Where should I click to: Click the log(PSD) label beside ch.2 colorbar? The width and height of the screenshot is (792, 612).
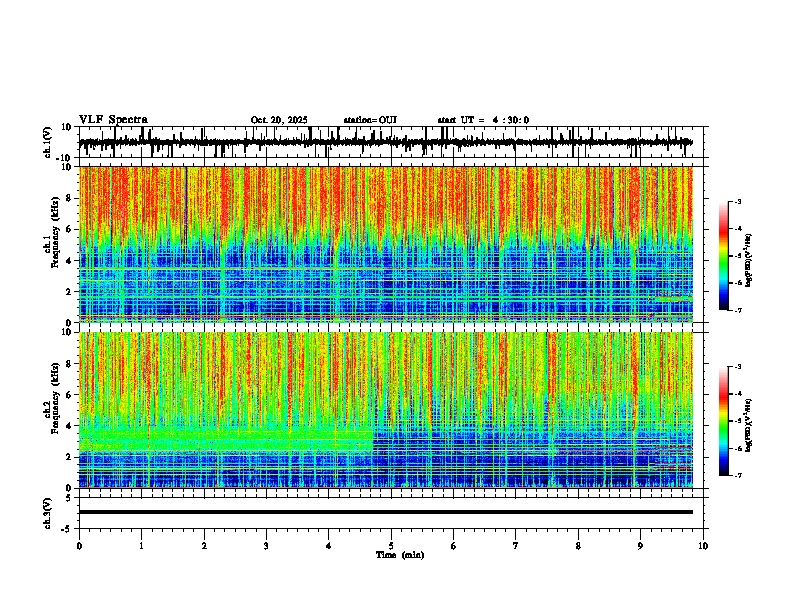click(x=750, y=425)
